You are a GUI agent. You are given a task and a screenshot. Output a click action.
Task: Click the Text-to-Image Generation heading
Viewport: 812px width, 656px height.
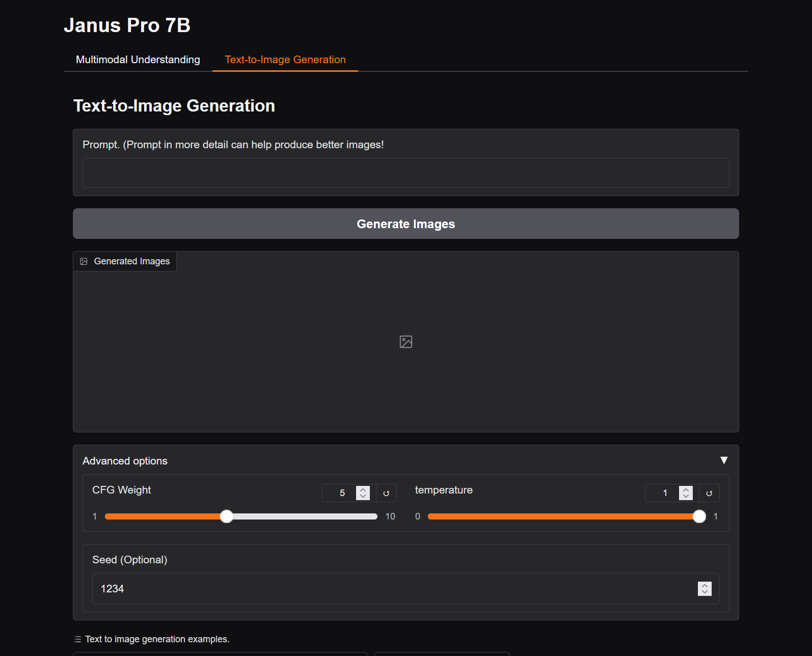[174, 106]
